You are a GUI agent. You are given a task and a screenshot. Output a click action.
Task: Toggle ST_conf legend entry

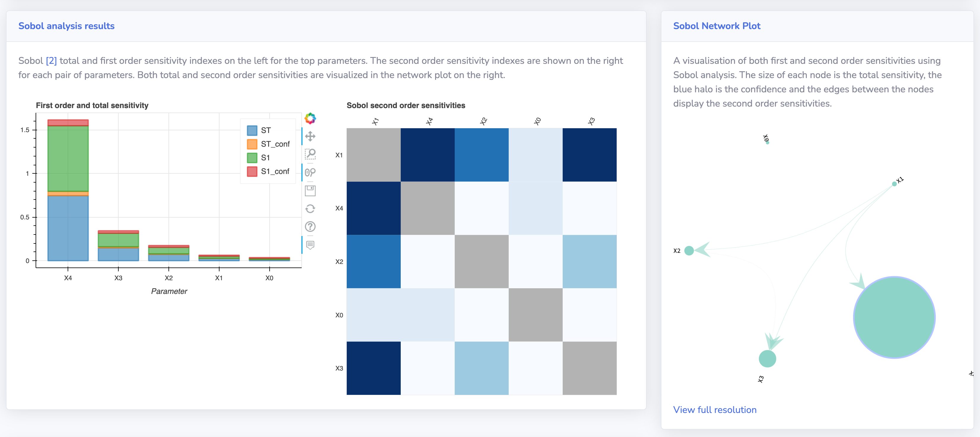point(275,144)
